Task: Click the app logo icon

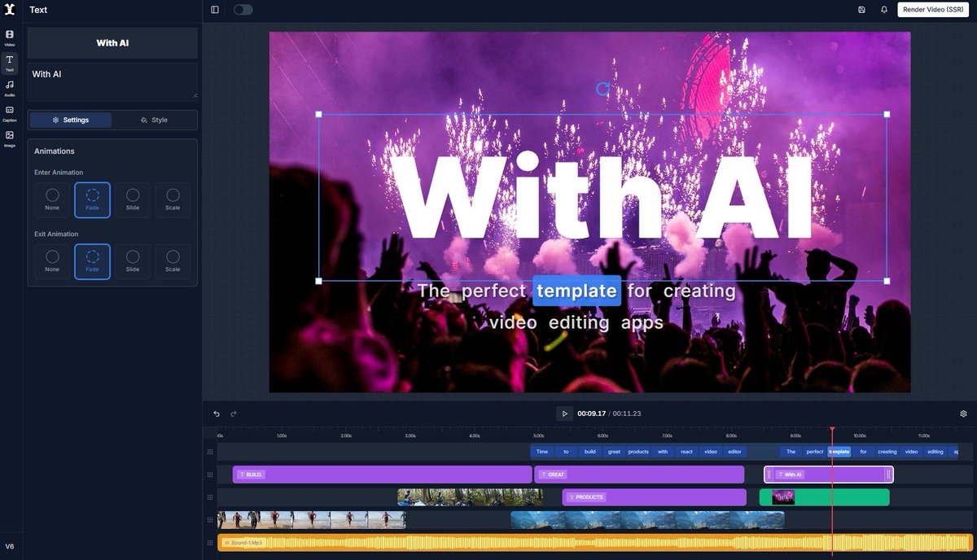Action: click(10, 10)
